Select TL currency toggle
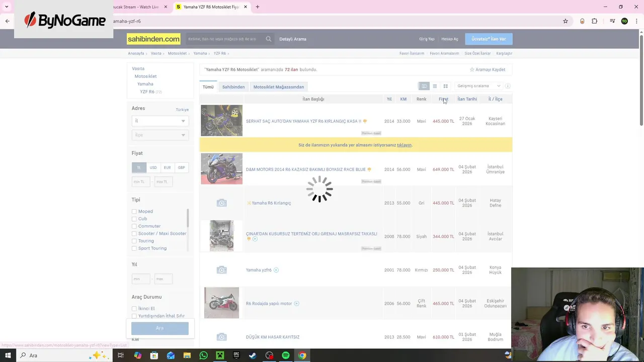Image resolution: width=644 pixels, height=362 pixels. tap(139, 167)
